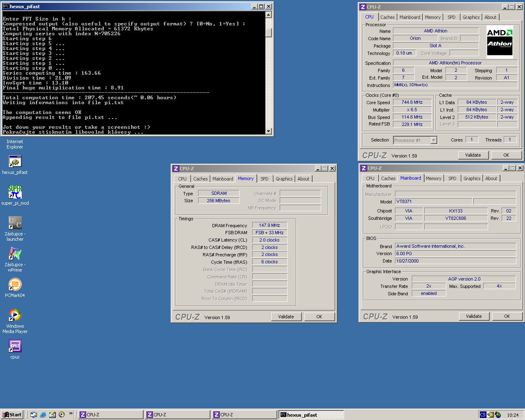The width and height of the screenshot is (525, 420).
Task: Click the Package value Slot A
Action: 436,46
